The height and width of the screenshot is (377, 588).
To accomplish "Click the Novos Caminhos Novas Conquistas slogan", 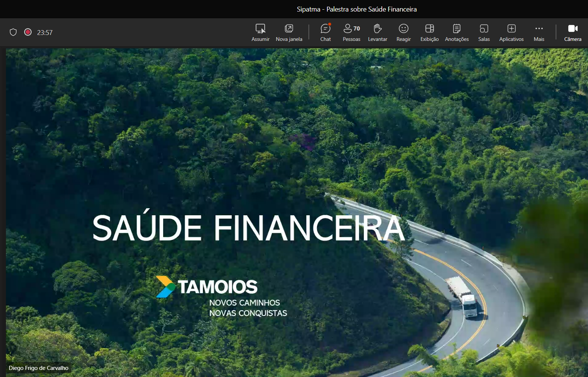I will point(248,308).
